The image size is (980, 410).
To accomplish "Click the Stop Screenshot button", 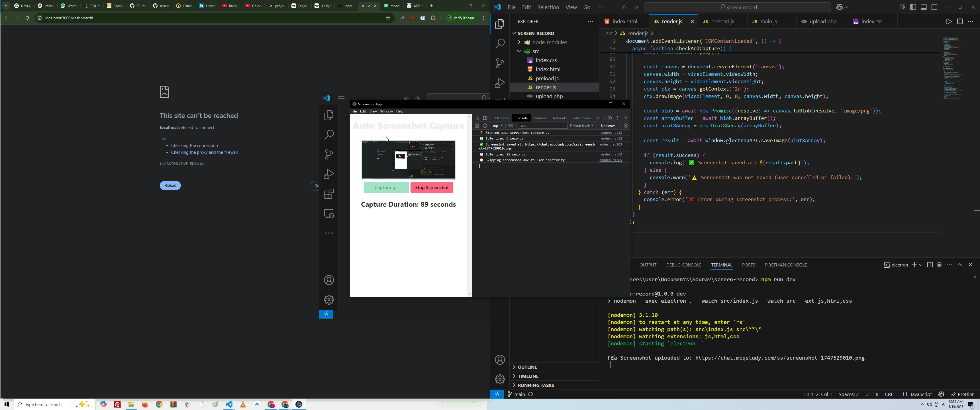I will [x=432, y=188].
